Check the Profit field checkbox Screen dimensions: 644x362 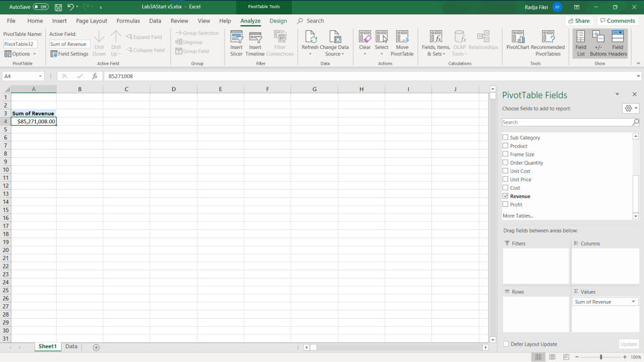point(505,205)
